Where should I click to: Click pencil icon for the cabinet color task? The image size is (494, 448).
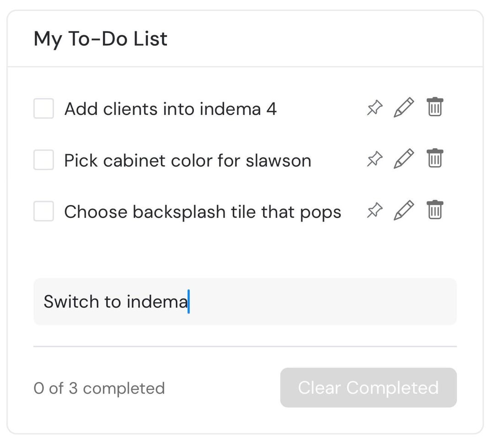coord(403,159)
